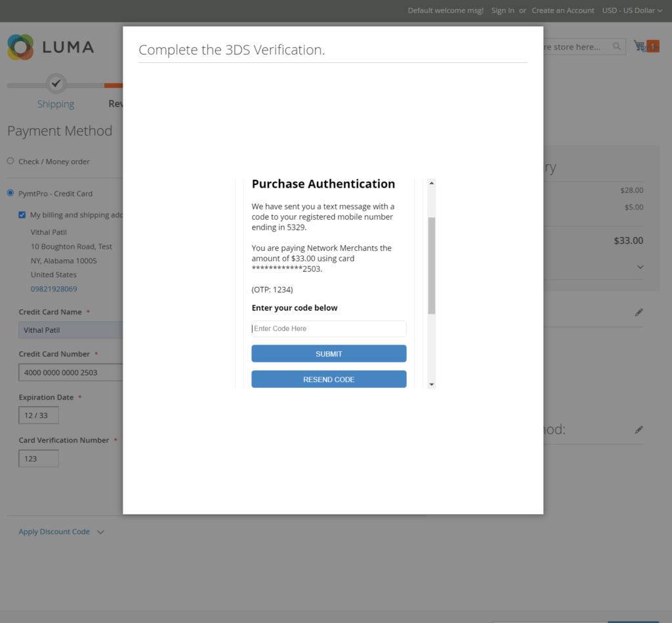Toggle billing and shipping address checkbox

(22, 215)
